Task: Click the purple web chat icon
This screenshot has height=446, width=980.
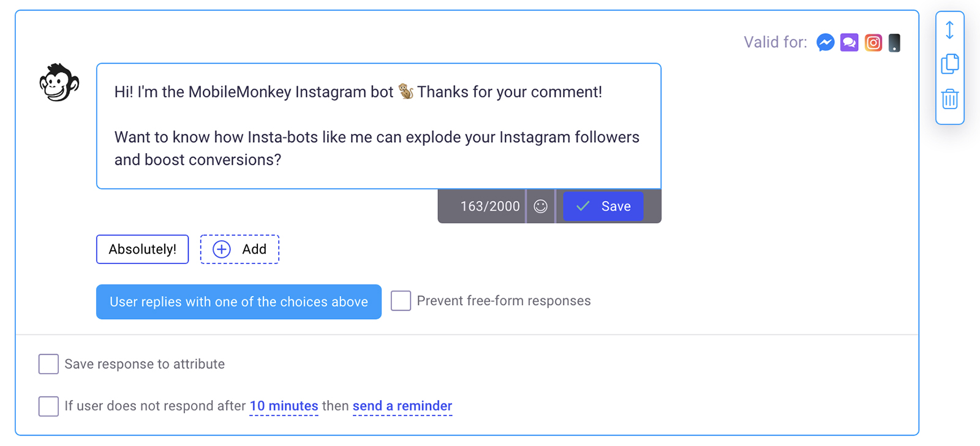Action: [849, 42]
